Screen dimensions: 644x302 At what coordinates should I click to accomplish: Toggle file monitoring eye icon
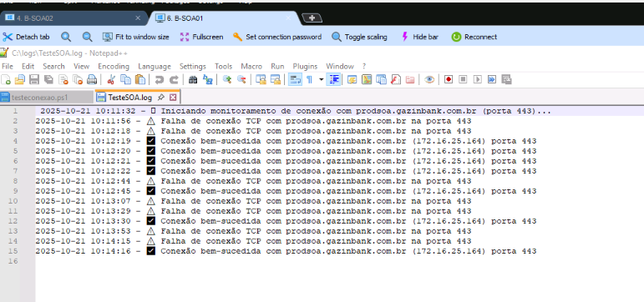pyautogui.click(x=429, y=79)
